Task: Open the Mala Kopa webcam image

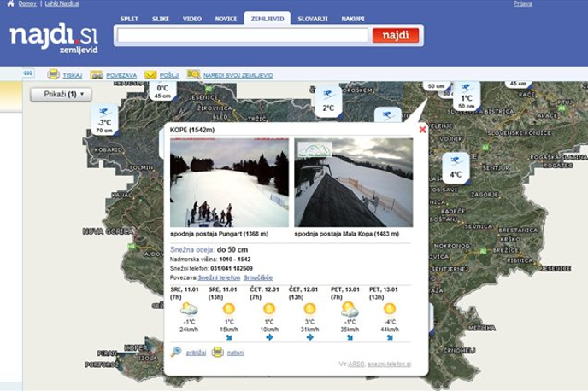Action: click(354, 183)
